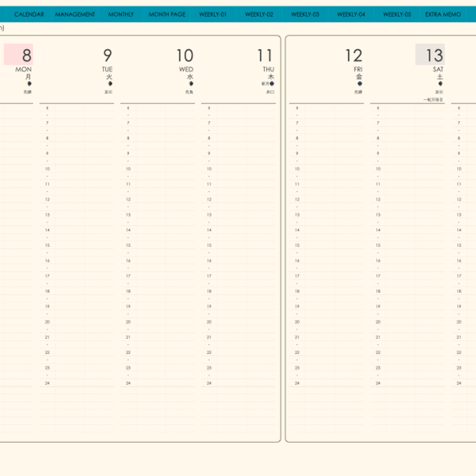Screen dimensions: 476x476
Task: Click the 新月 label beside Thursday's moon
Action: point(265,83)
